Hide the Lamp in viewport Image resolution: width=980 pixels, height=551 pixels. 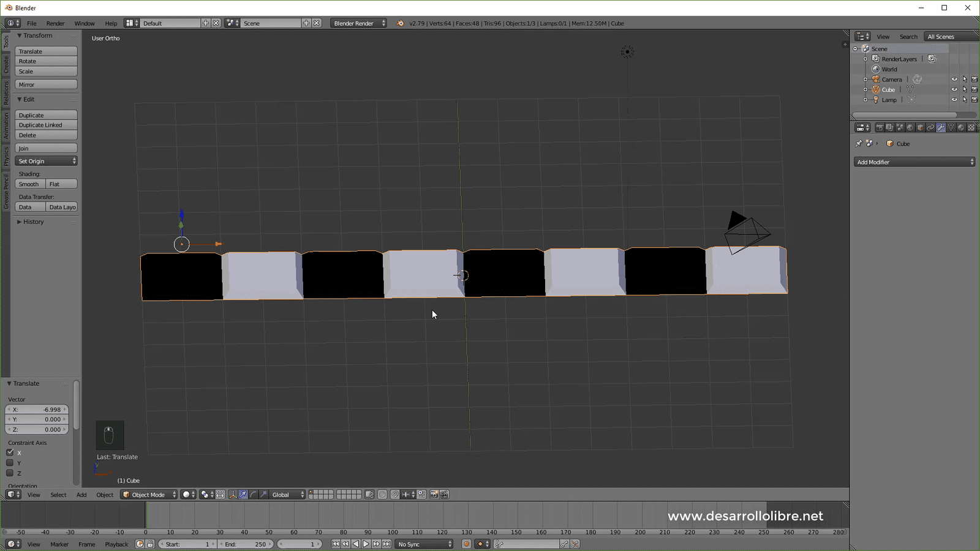(x=954, y=100)
